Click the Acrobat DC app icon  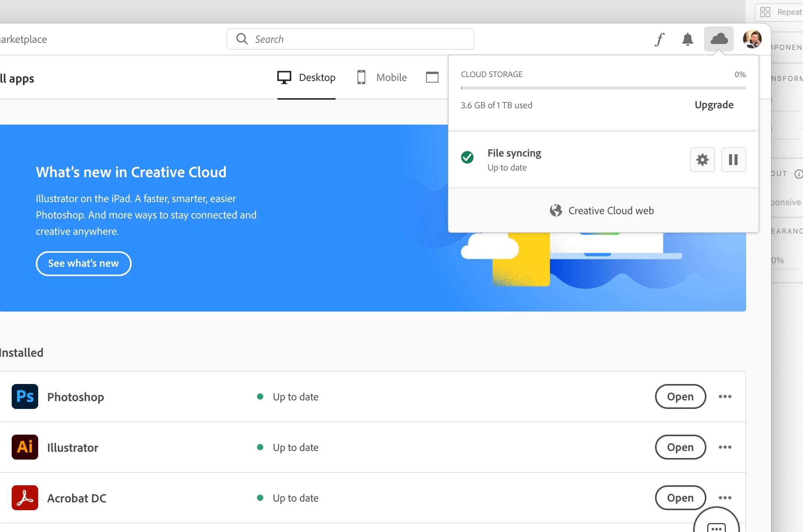click(x=25, y=498)
